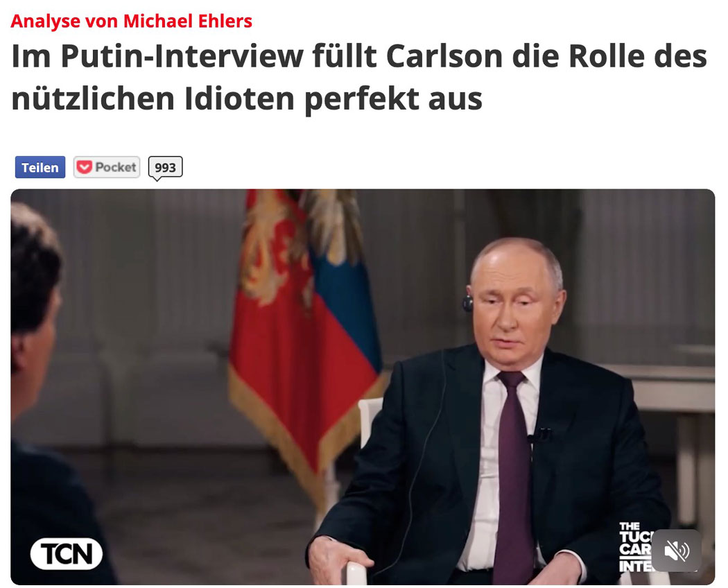The image size is (728, 588).
Task: Click the headline's second line 'nützlichen Idioten perfekt aus'
Action: click(247, 98)
